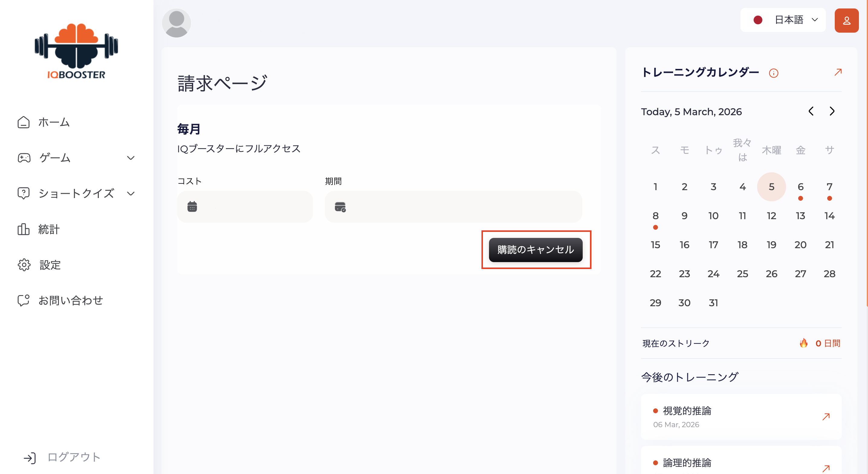The width and height of the screenshot is (868, 474).
Task: Click the お問い合わせ chat icon
Action: 23,300
